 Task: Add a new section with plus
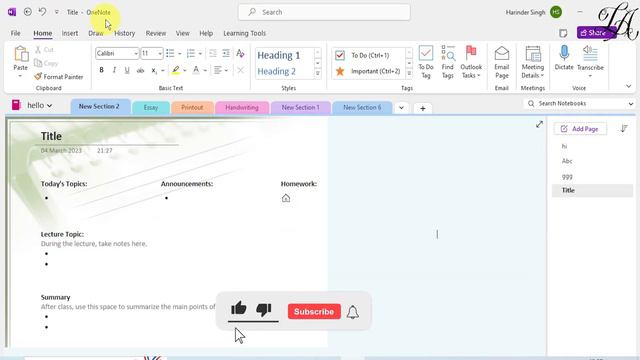tap(423, 108)
